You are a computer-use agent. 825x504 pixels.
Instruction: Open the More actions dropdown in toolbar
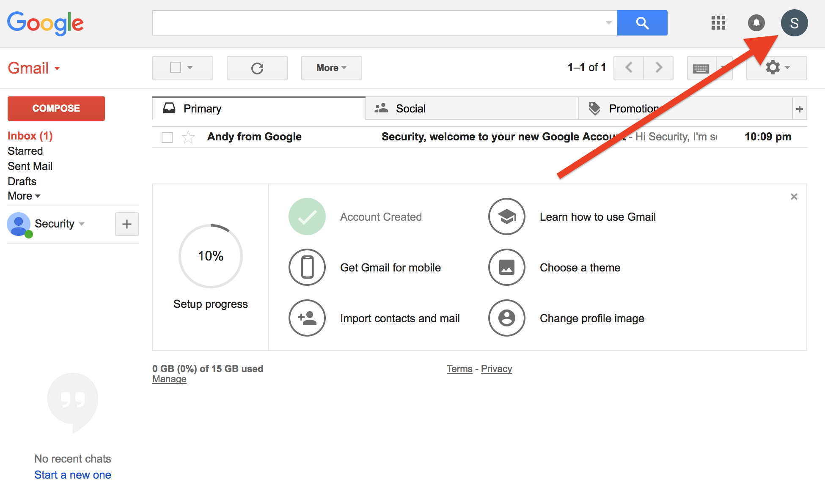(x=331, y=68)
